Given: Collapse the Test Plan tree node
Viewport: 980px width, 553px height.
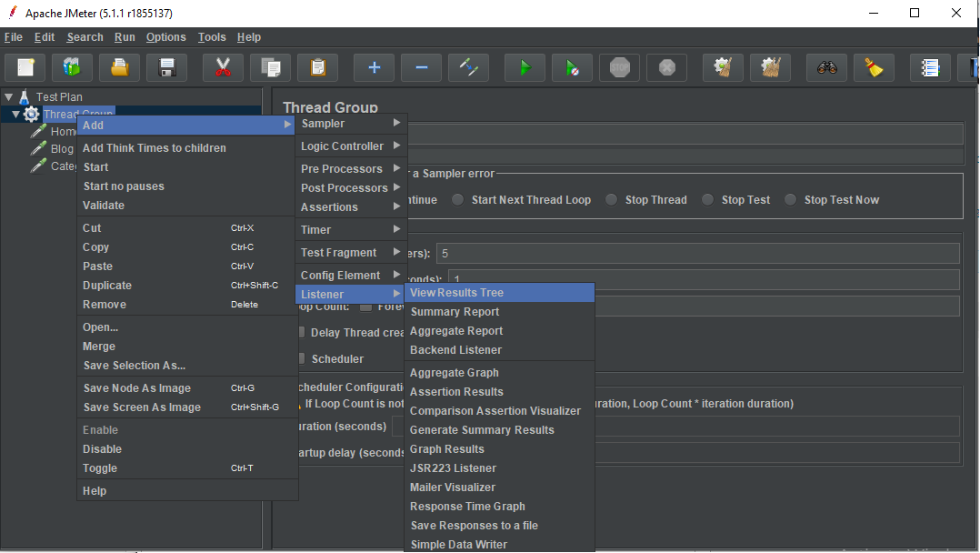Looking at the screenshot, I should (x=9, y=96).
